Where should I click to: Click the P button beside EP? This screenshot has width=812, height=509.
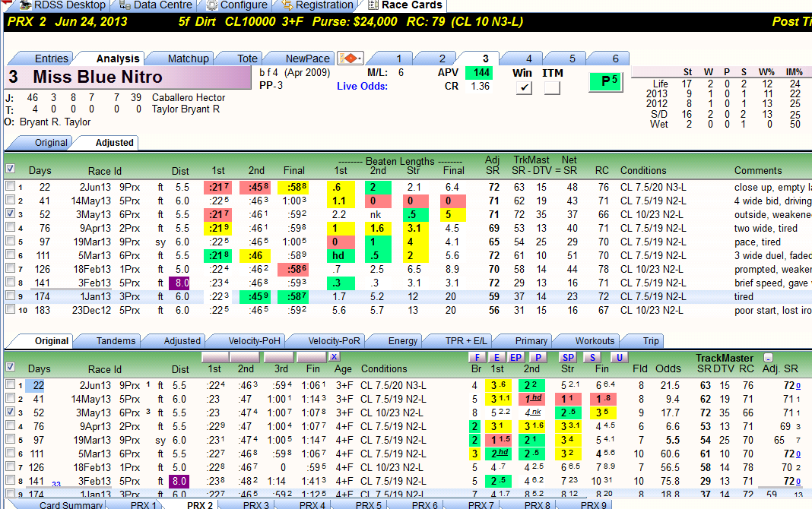[x=538, y=357]
